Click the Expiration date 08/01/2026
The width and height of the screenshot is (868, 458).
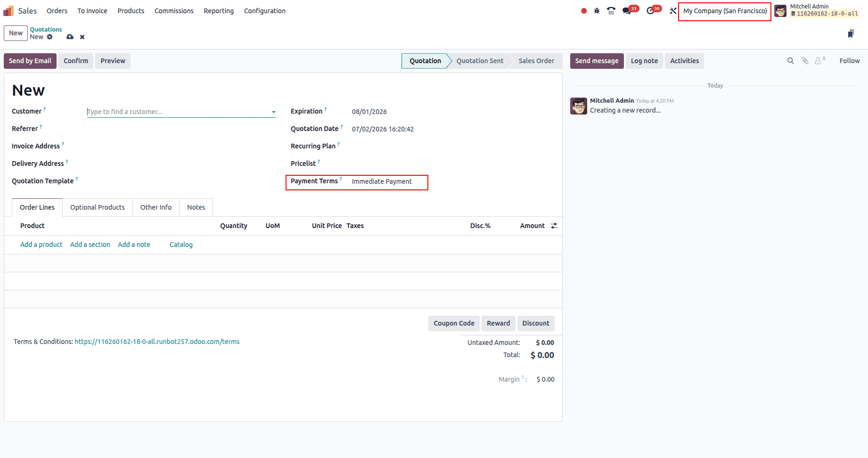click(369, 112)
